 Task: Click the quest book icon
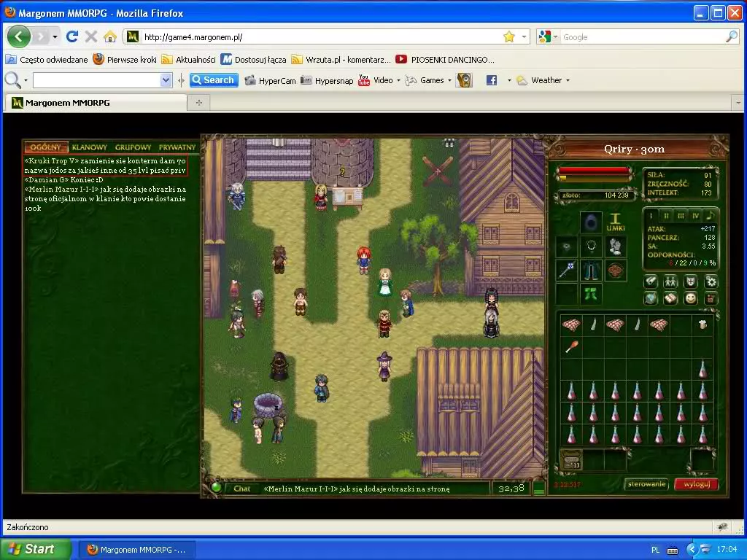pyautogui.click(x=670, y=298)
